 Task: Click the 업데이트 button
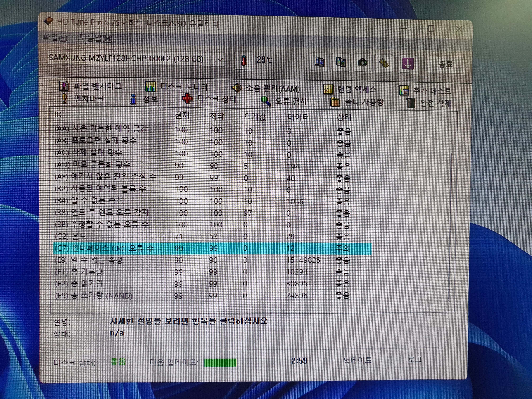pos(357,360)
